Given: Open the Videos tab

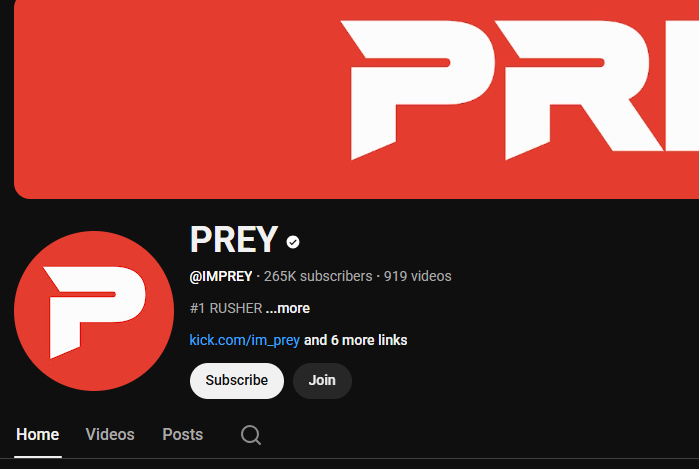Looking at the screenshot, I should coord(110,435).
